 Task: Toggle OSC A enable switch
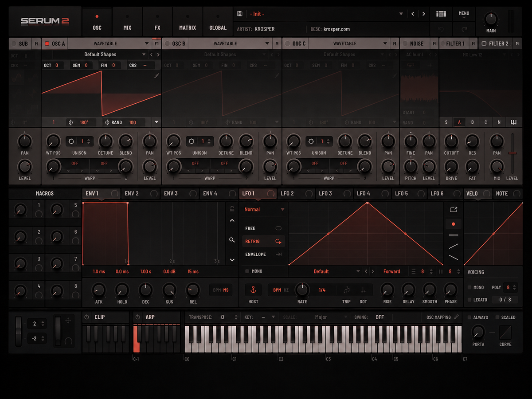(x=47, y=43)
